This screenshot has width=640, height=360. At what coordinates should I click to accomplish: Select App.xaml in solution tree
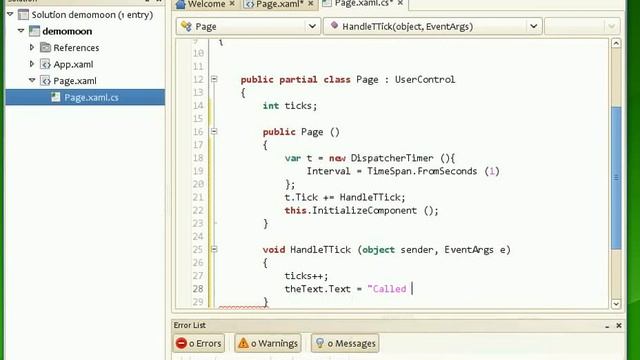point(73,64)
